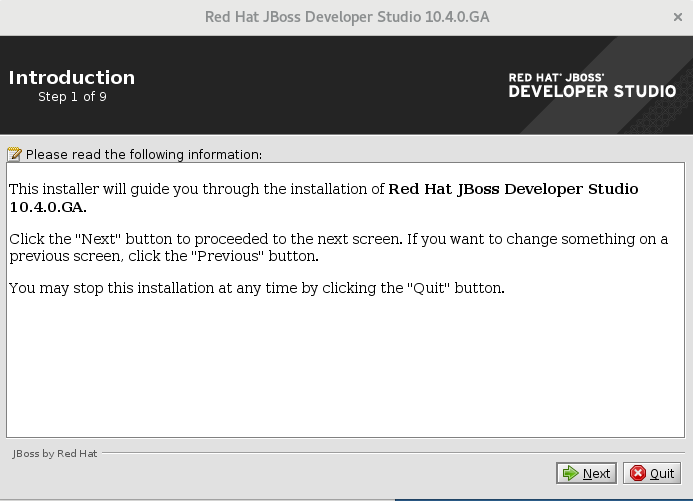Click the 'JBoss by Red Hat' footer text
The image size is (693, 501).
pos(55,454)
